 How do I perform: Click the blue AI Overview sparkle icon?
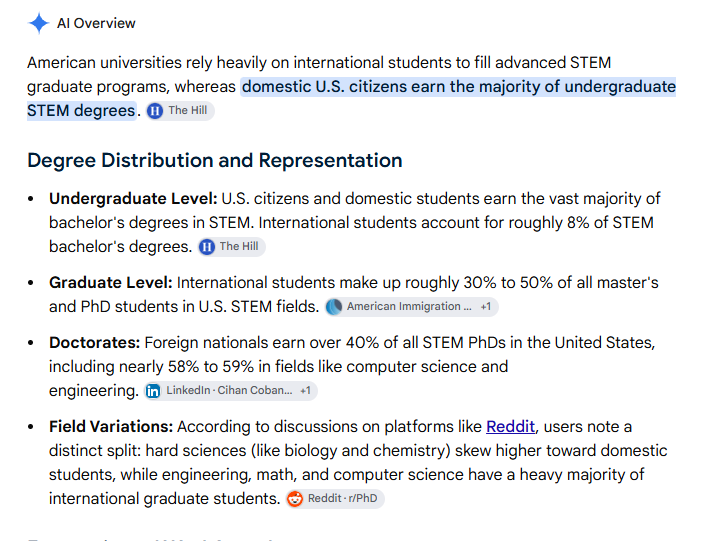click(x=39, y=23)
